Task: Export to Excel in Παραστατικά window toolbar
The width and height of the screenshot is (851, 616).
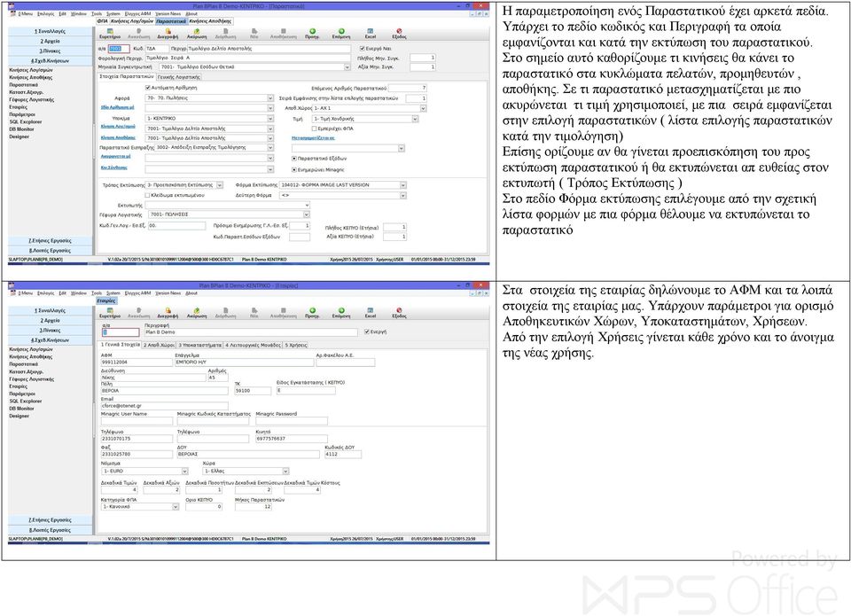Action: 371,32
